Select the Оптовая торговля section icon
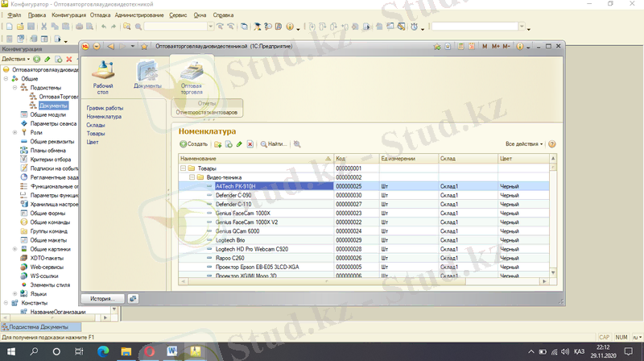 pyautogui.click(x=192, y=77)
